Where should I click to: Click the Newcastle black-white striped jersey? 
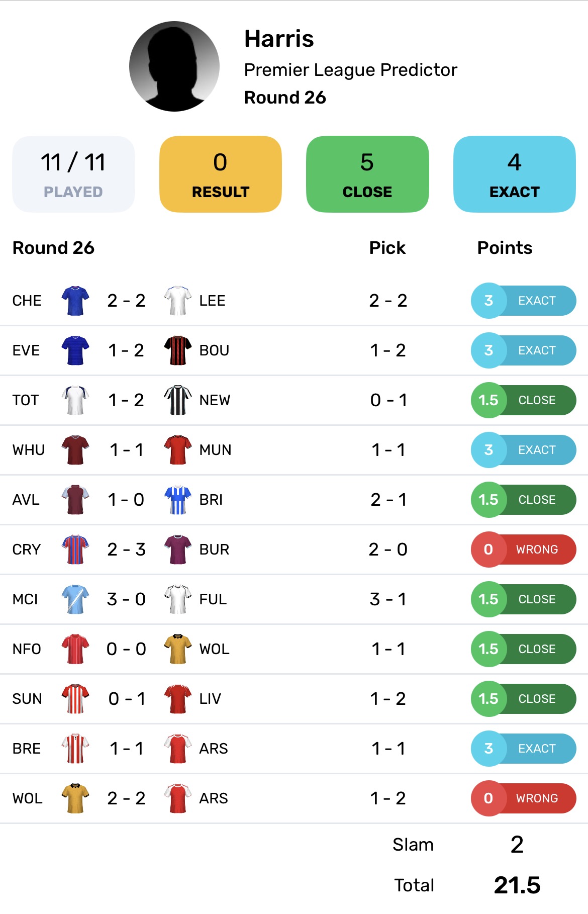click(178, 400)
